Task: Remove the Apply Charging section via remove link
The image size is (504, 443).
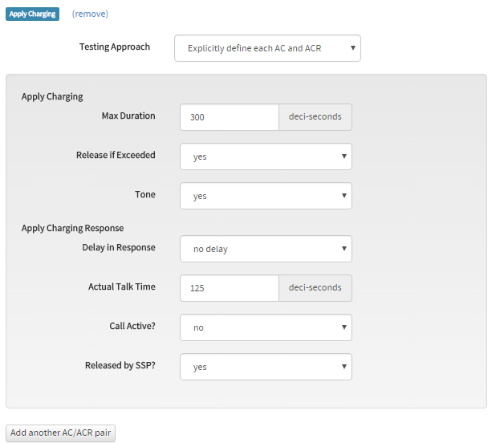Action: pyautogui.click(x=90, y=14)
